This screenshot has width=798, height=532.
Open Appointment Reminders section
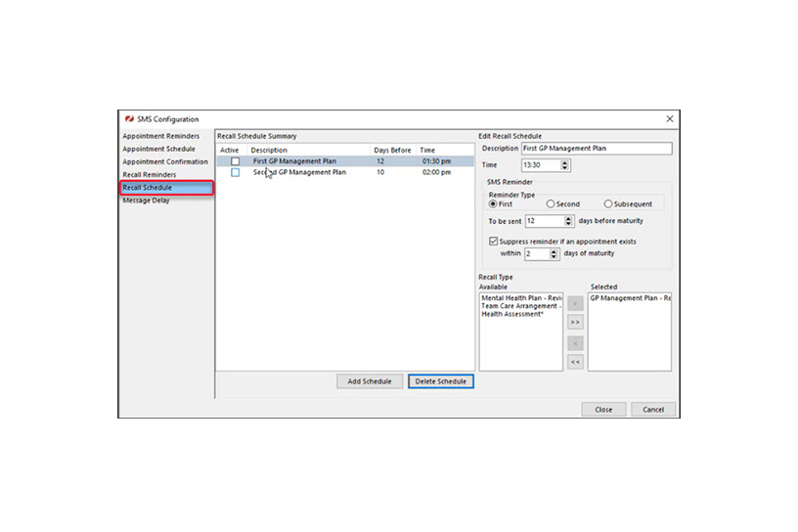point(160,136)
